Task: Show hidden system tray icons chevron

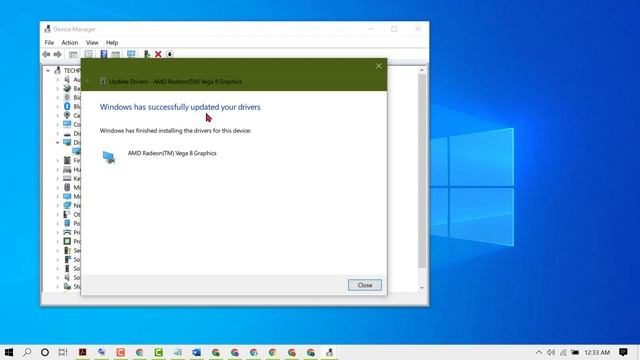Action: coord(539,352)
